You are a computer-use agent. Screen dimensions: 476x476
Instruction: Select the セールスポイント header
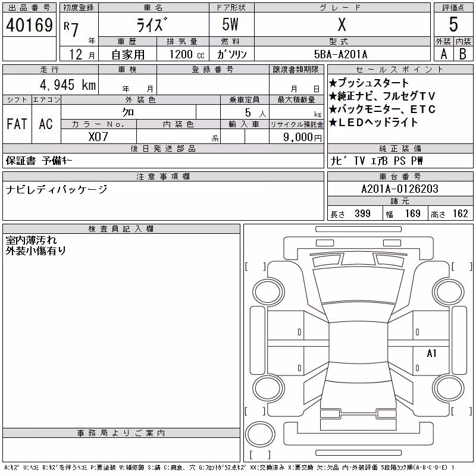coord(400,70)
